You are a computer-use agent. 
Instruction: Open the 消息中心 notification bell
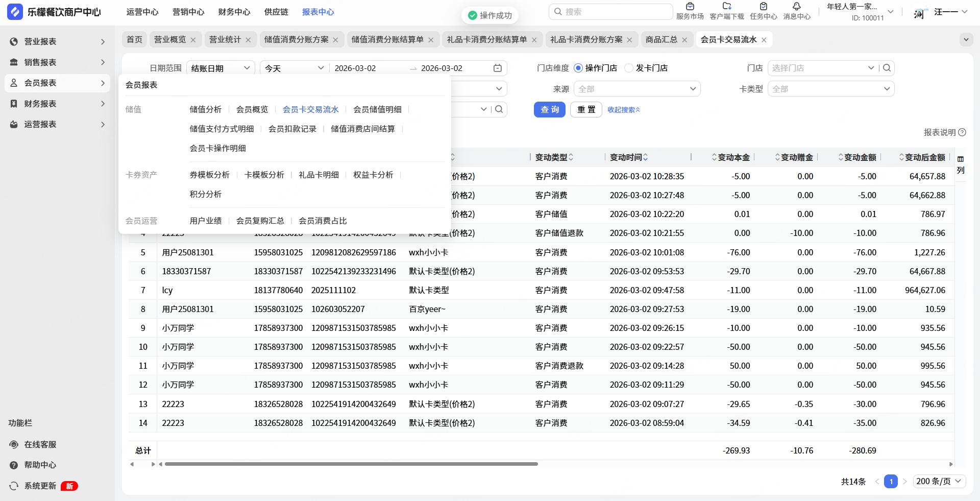(796, 7)
